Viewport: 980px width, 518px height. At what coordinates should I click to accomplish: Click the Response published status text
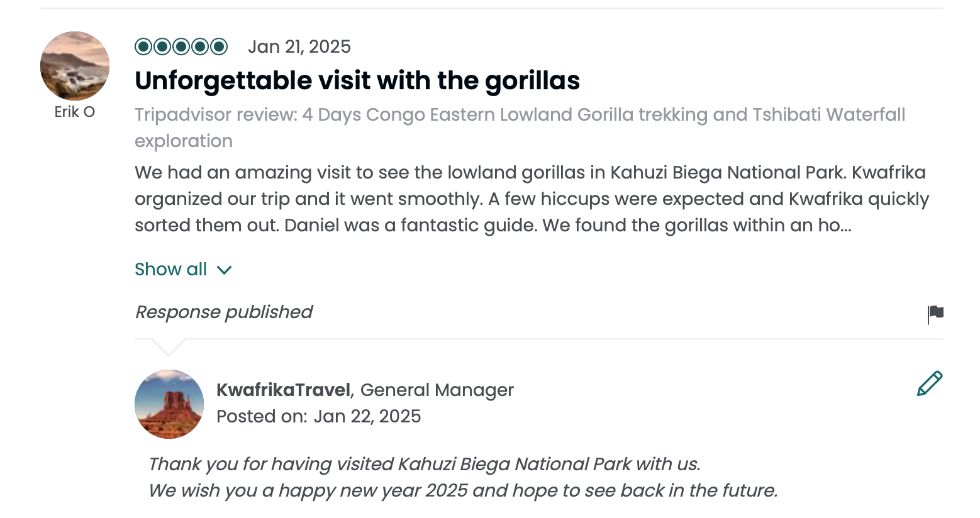point(224,312)
